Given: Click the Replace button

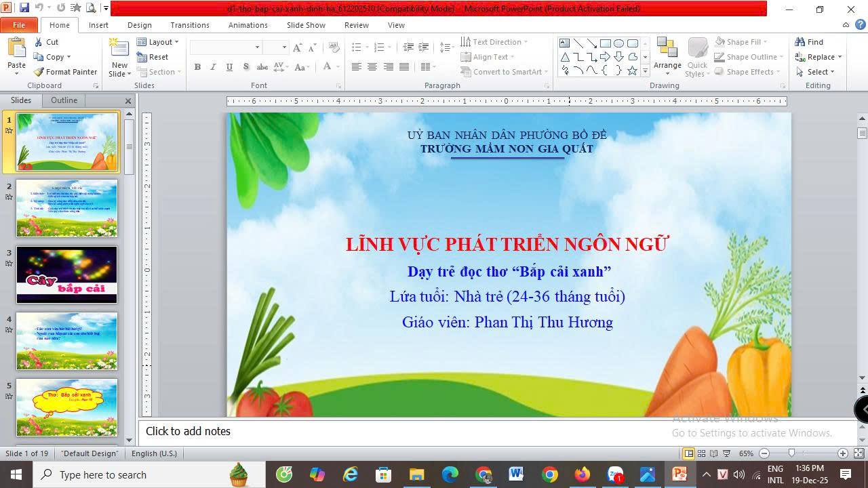Looking at the screenshot, I should (x=820, y=57).
